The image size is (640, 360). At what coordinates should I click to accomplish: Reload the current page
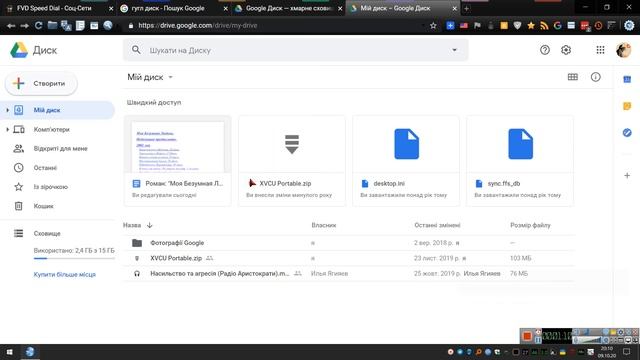click(x=38, y=25)
